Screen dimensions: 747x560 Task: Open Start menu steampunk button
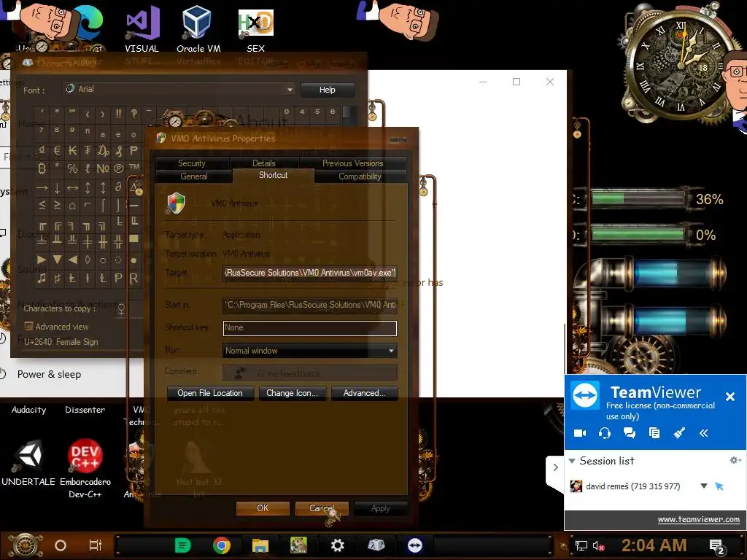26,545
